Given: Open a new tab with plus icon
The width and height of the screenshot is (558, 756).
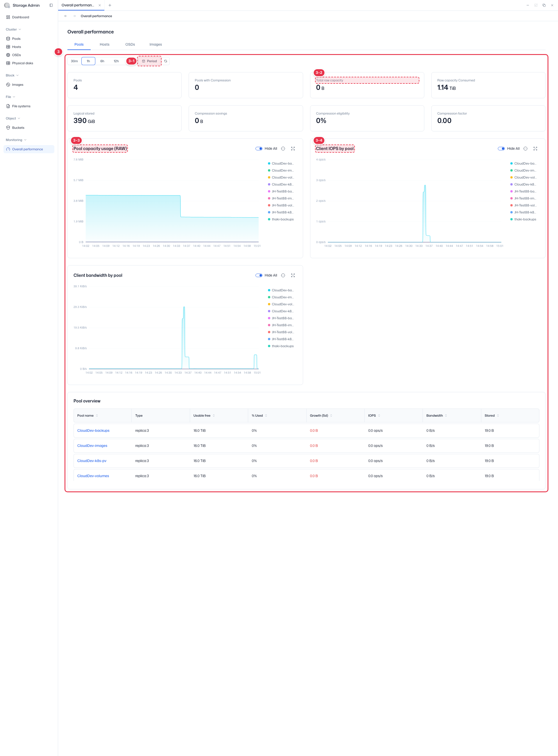Looking at the screenshot, I should tap(110, 6).
